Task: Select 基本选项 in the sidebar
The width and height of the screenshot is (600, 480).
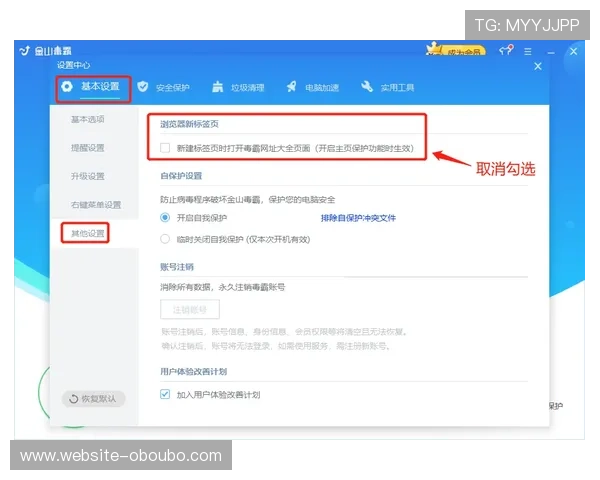Action: pos(88,119)
